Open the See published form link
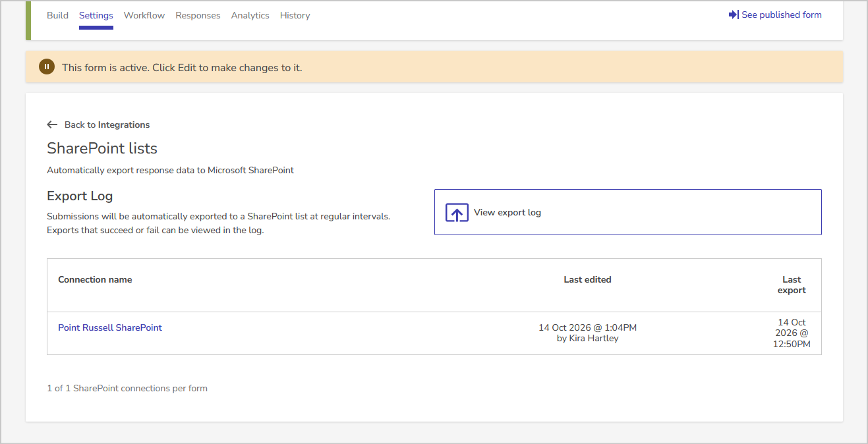This screenshot has width=868, height=444. tap(775, 14)
